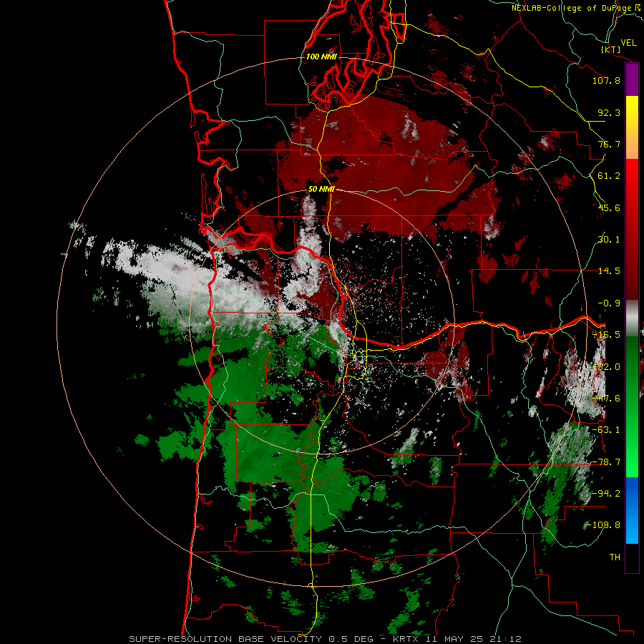Click the 45.6 velocity scale value
This screenshot has width=644, height=644.
point(609,208)
